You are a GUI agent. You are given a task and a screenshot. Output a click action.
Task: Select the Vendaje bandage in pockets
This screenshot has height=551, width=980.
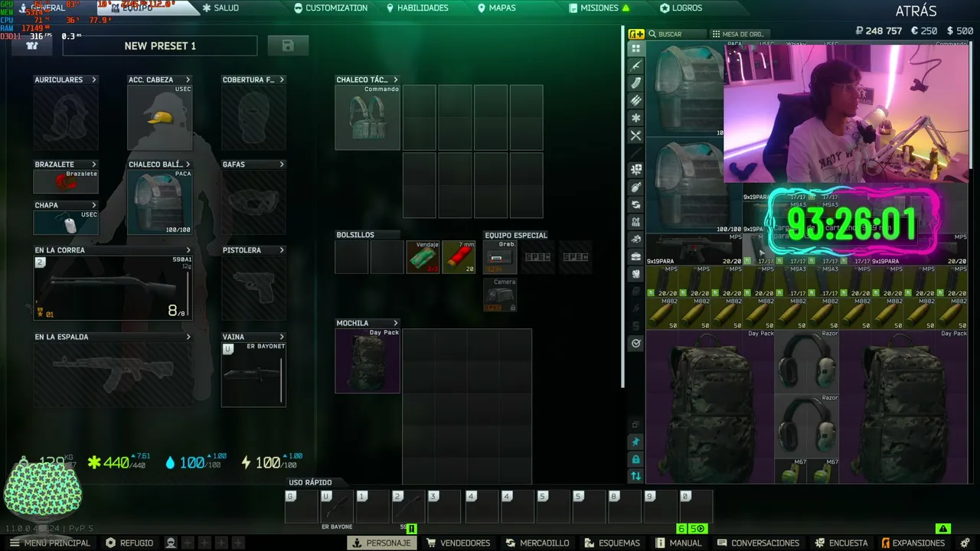tap(423, 257)
